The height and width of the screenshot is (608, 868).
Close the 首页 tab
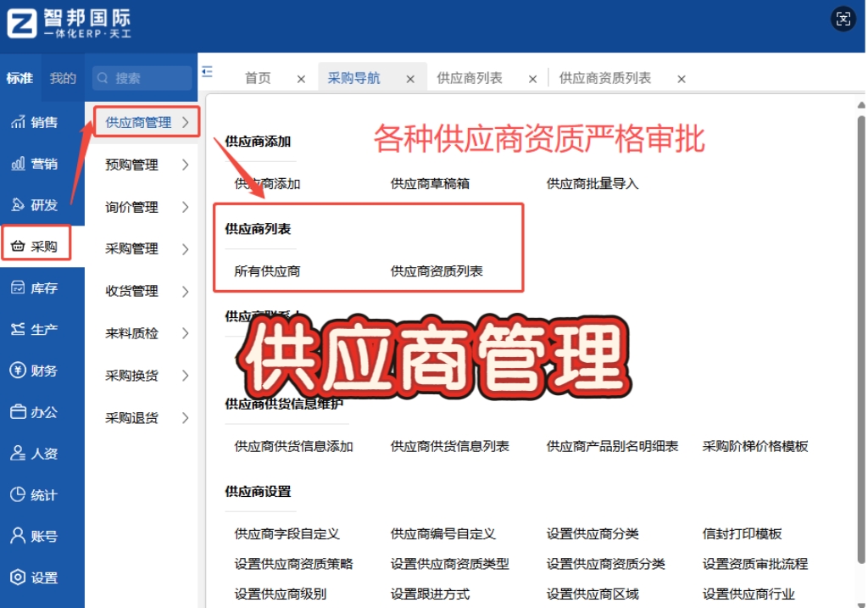(301, 79)
